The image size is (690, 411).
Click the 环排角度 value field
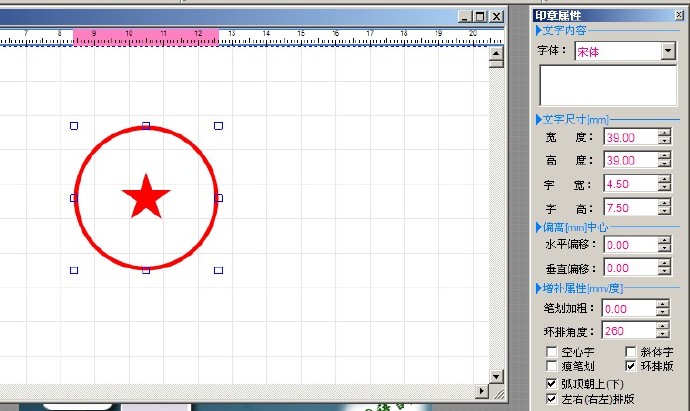coord(629,330)
